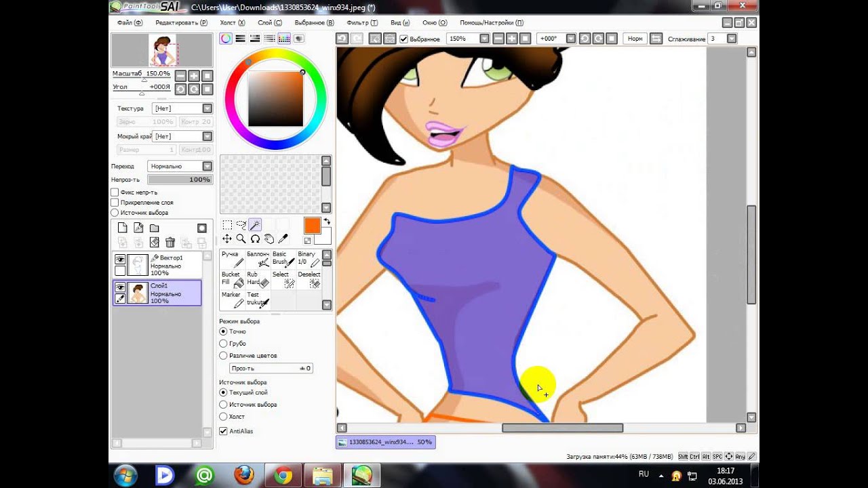The height and width of the screenshot is (488, 868).
Task: Open the Фильтр menu
Action: pyautogui.click(x=362, y=22)
